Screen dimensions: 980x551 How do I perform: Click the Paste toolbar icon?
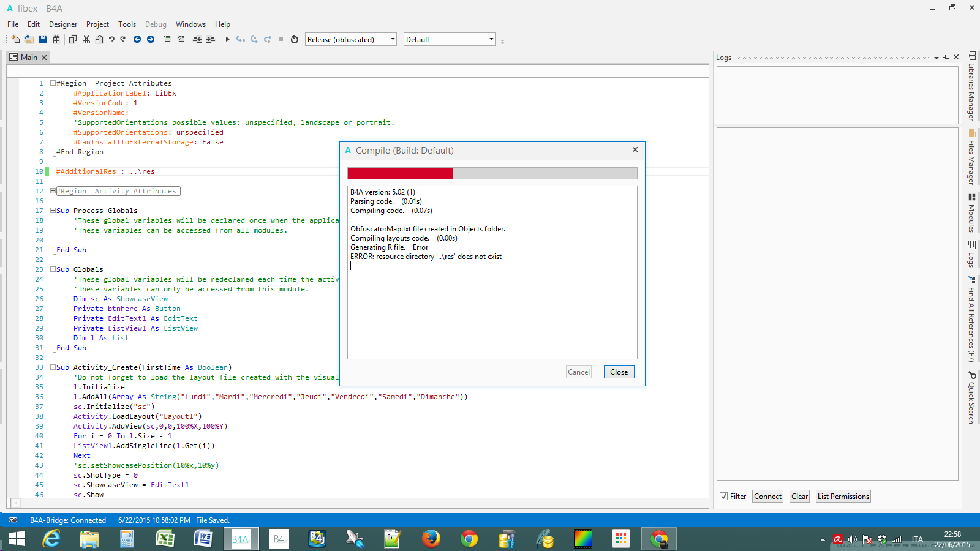[x=99, y=39]
